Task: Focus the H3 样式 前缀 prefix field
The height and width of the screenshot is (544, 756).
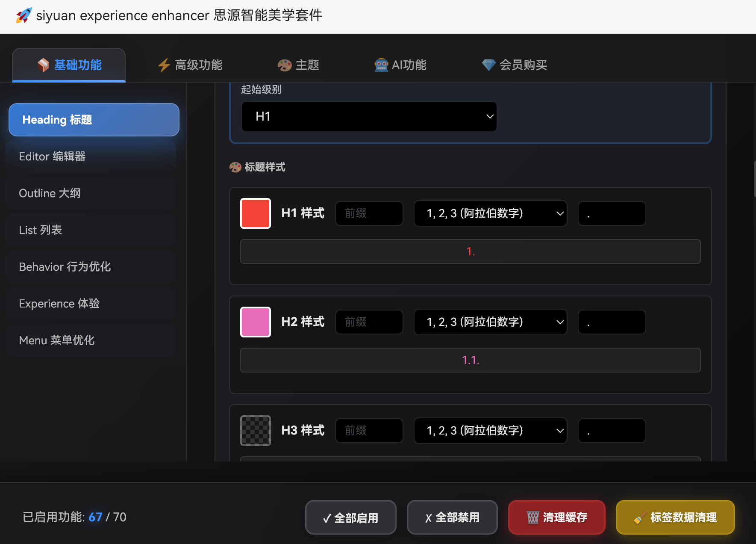Action: [x=369, y=431]
